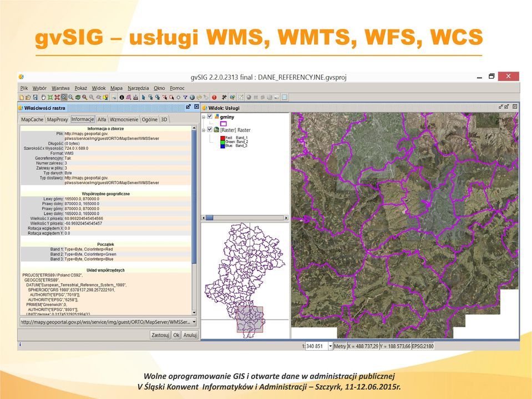Select the blue arrow selection tool

click(144, 97)
